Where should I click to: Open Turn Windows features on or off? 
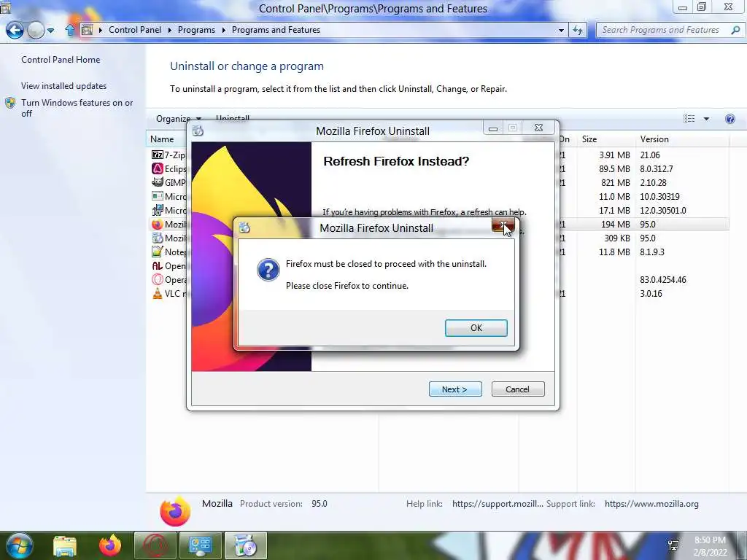tap(77, 108)
